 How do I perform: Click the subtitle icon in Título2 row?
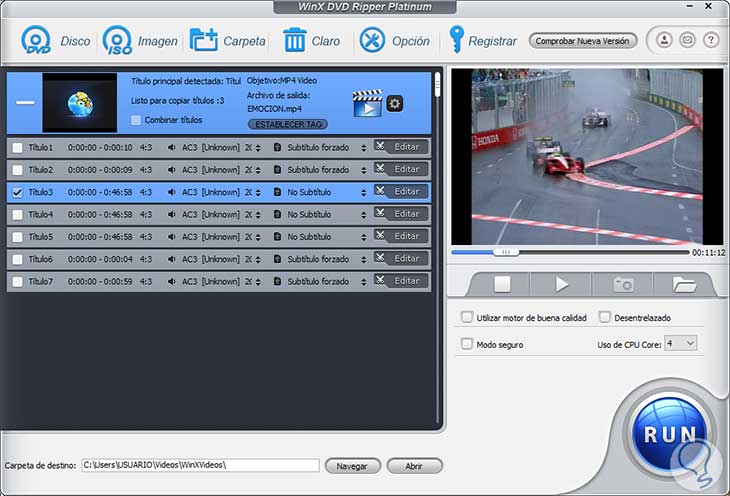[277, 170]
